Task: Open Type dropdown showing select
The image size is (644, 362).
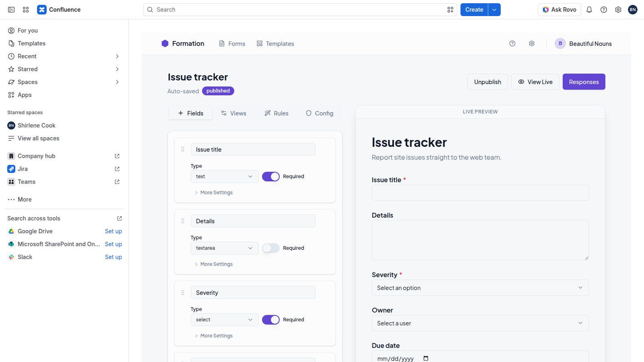Action: click(x=225, y=320)
